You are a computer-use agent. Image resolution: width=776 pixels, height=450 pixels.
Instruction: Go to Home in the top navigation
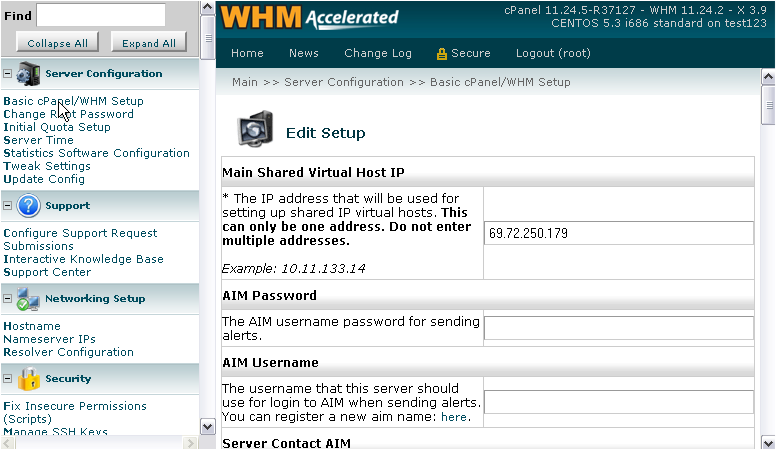[247, 54]
